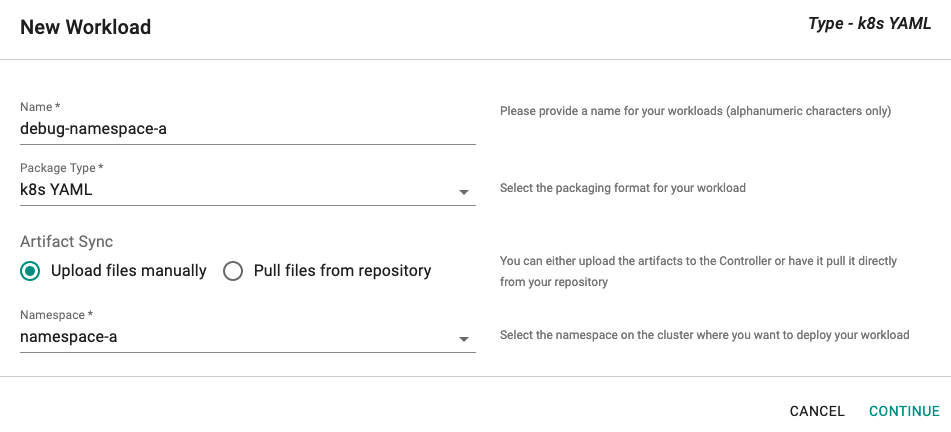
Task: Click the 'Pull files from repository' label text
Action: (x=342, y=271)
